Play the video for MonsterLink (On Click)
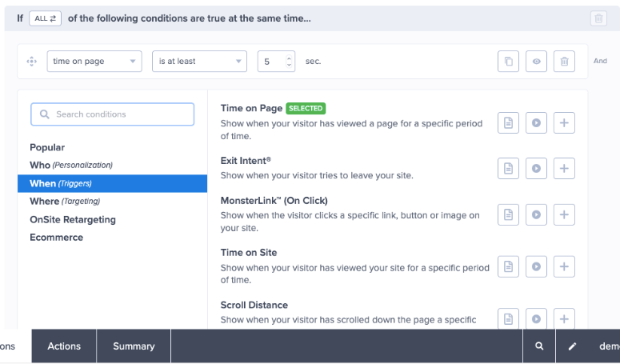This screenshot has width=620, height=364. 537,214
